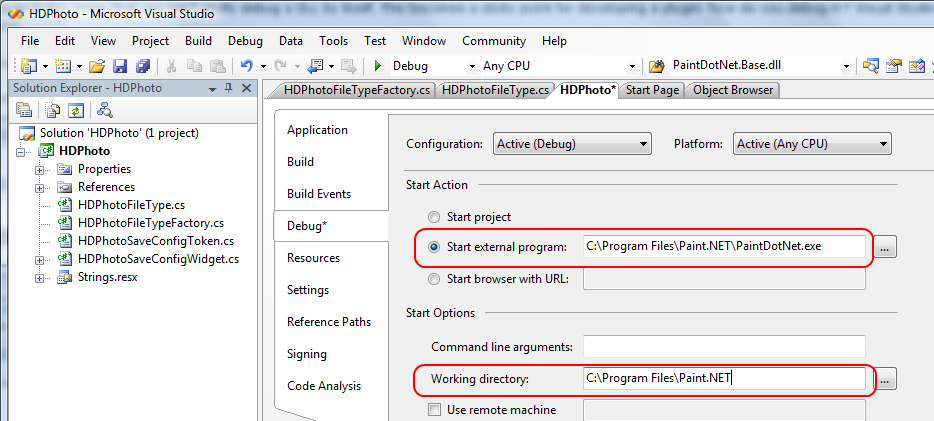The image size is (934, 421).
Task: Select HDPhotoSaveConfigToken.cs in Solution Explorer
Action: pyautogui.click(x=155, y=241)
